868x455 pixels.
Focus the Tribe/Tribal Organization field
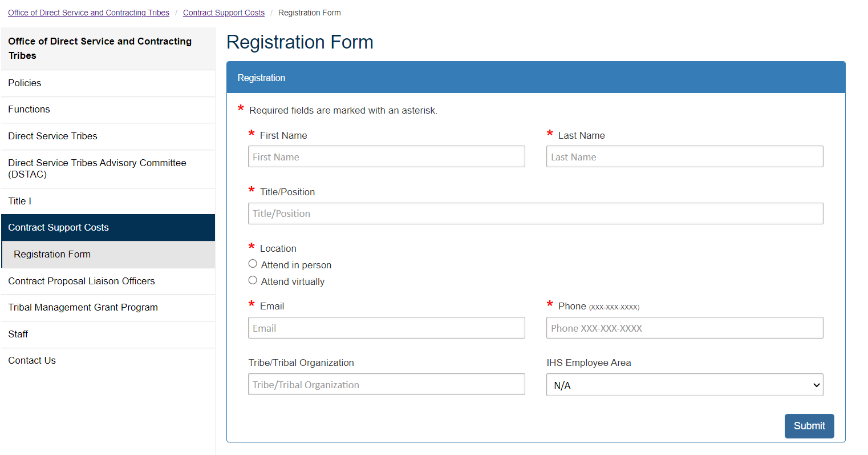pyautogui.click(x=386, y=384)
